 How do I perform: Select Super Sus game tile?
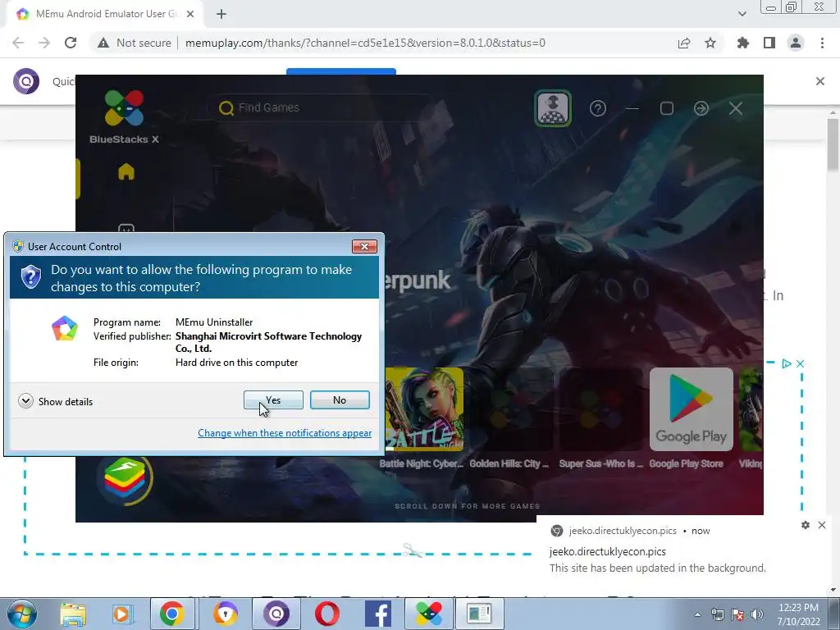(600, 409)
